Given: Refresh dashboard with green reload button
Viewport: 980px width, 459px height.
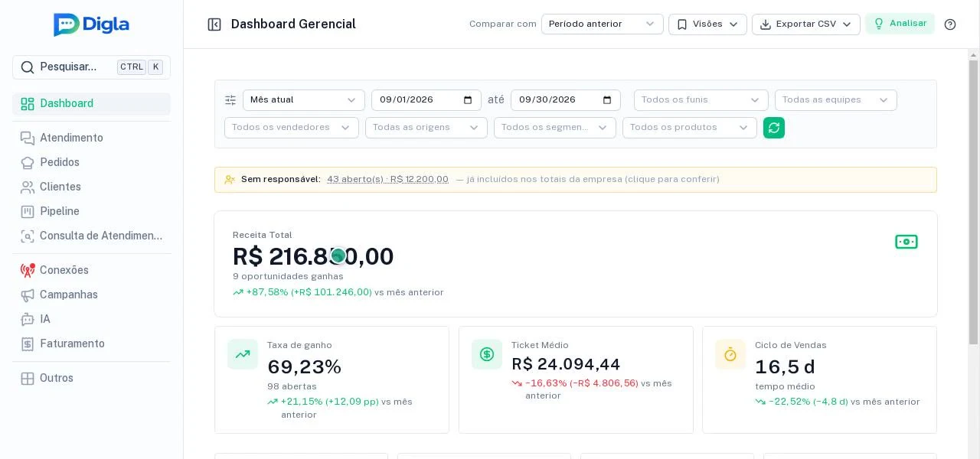Looking at the screenshot, I should [774, 128].
